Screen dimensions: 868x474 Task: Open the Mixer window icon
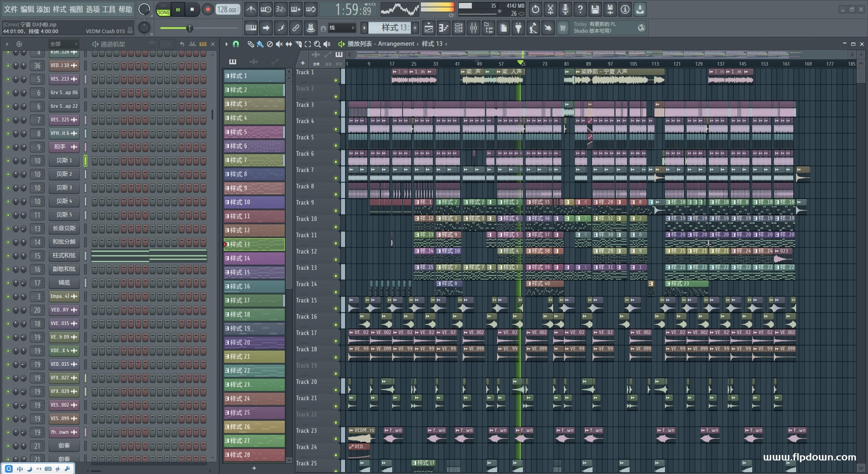(x=474, y=28)
